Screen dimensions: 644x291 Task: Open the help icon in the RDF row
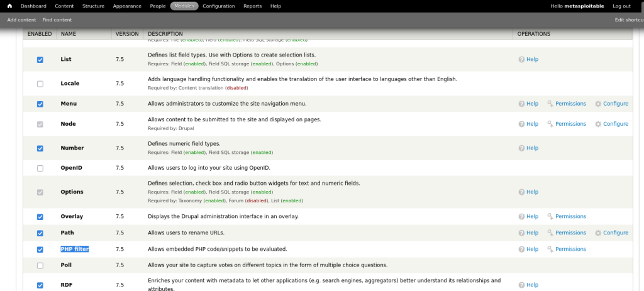coord(521,285)
